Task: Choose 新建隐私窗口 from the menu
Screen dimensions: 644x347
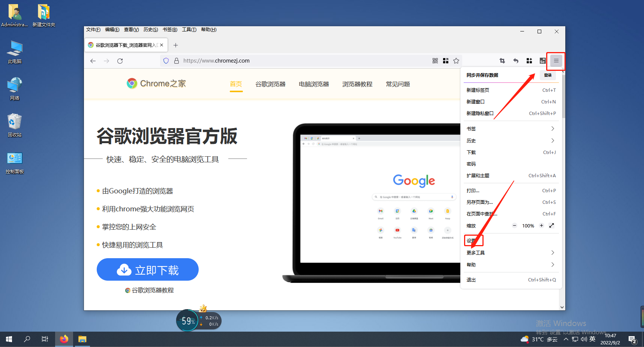Action: point(511,113)
